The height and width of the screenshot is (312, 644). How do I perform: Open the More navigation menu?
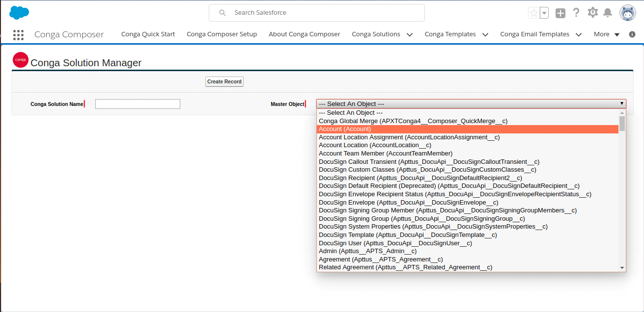(606, 34)
